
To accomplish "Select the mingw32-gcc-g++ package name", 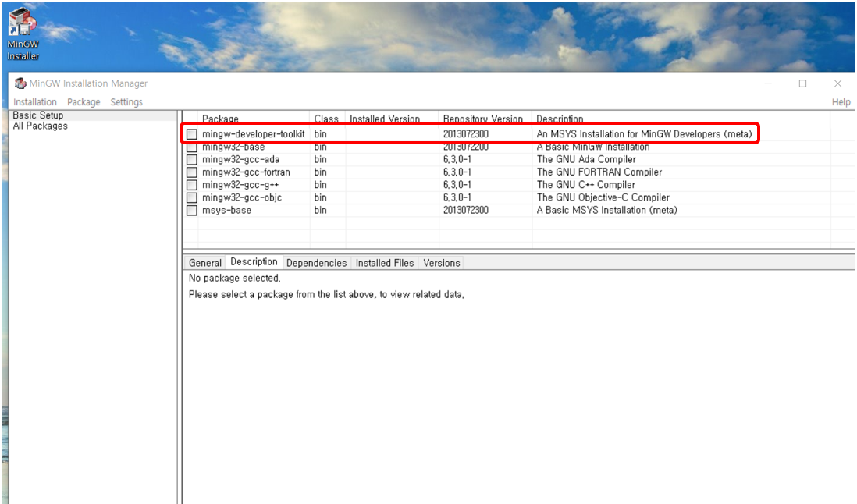I will tap(240, 185).
